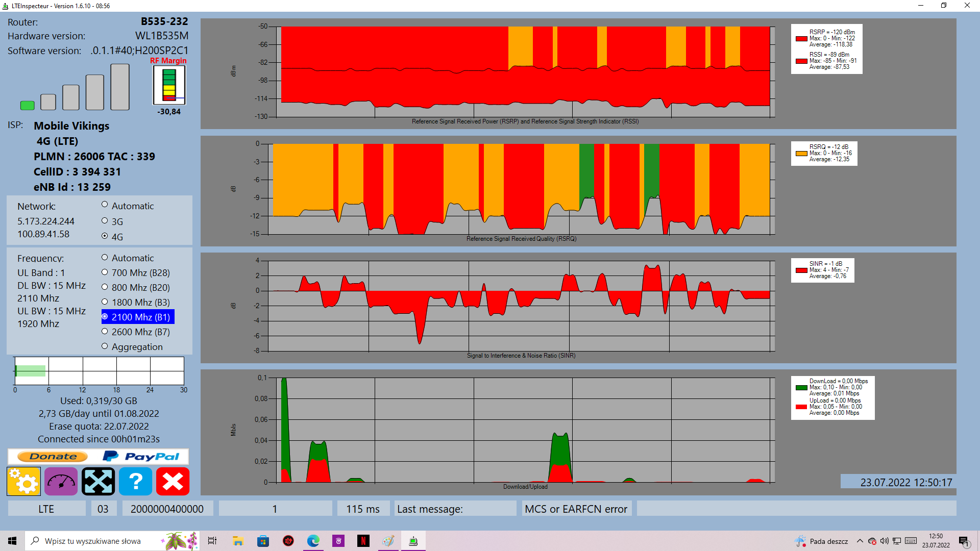
Task: Click the taskbar clock showing 12:50
Action: click(936, 541)
